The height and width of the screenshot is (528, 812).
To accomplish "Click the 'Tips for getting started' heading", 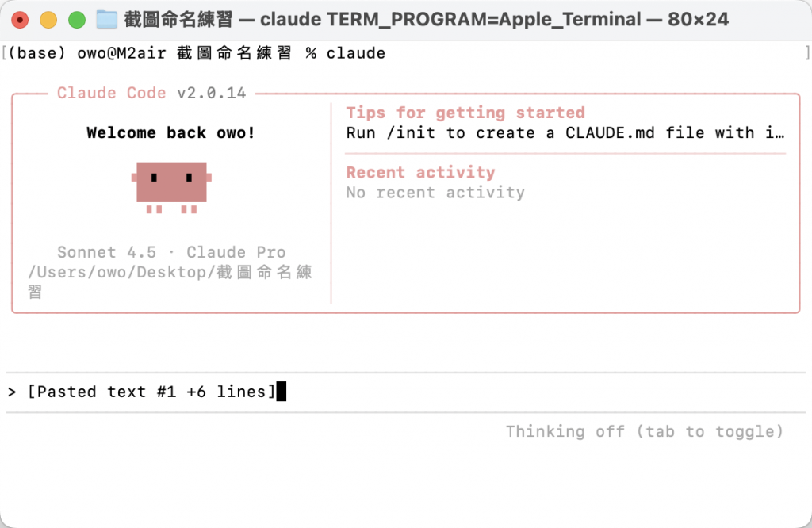I will click(x=465, y=113).
